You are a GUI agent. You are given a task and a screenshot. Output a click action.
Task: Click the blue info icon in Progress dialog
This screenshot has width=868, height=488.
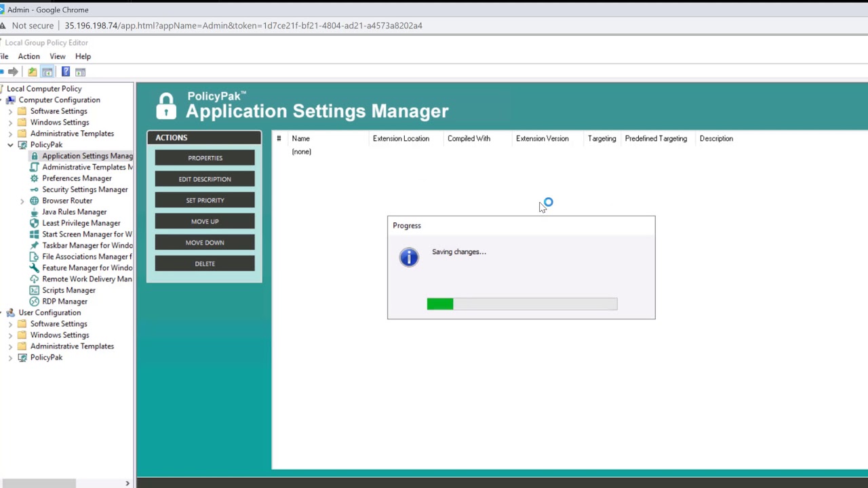409,257
